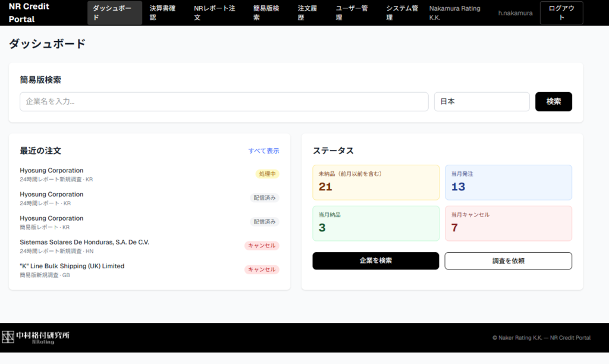Open the 簡易版検索 nav item

[x=266, y=12]
